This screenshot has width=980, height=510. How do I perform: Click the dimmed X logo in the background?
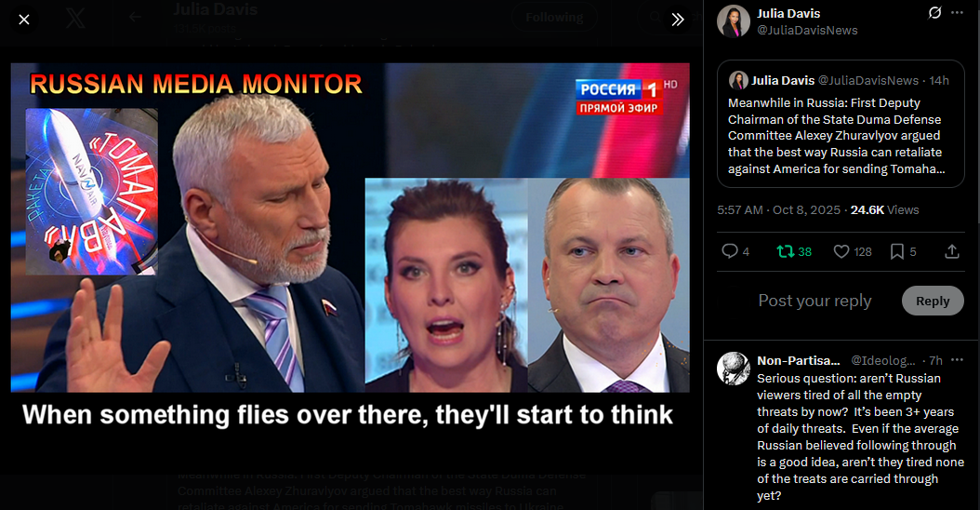pyautogui.click(x=75, y=18)
